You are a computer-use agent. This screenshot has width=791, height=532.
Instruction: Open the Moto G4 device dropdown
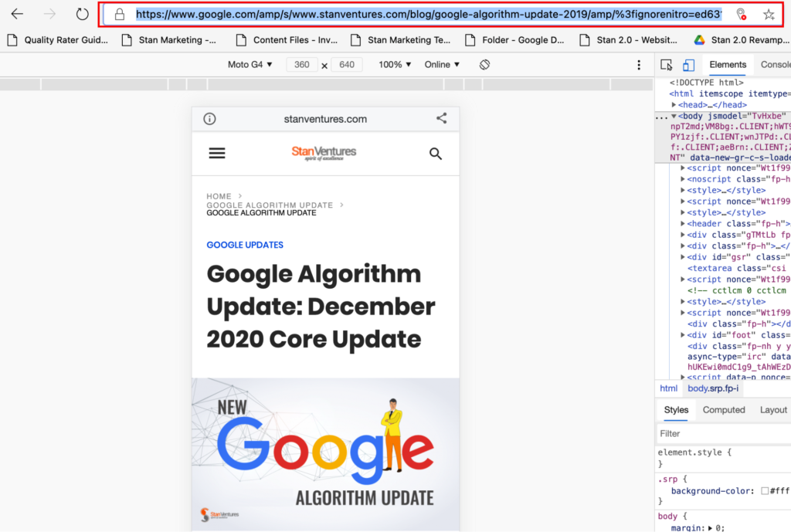[250, 65]
